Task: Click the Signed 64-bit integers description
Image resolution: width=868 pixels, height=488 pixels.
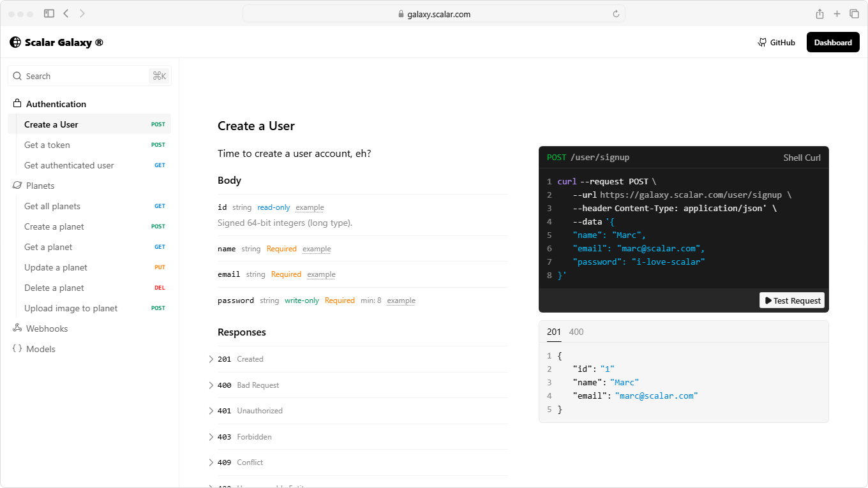Action: tap(285, 223)
